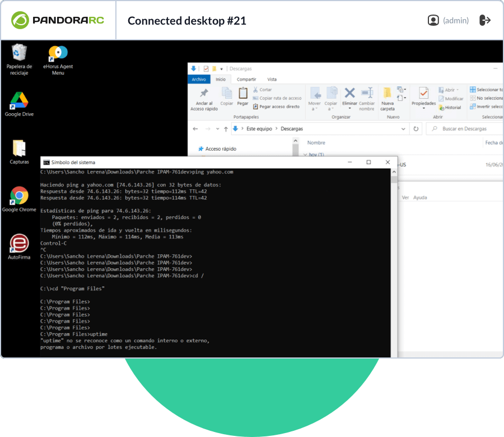The image size is (504, 437).
Task: Launch Google Chrome from desktop
Action: pyautogui.click(x=19, y=199)
